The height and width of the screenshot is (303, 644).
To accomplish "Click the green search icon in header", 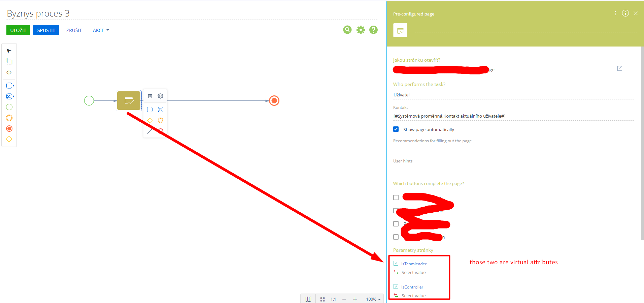I will tap(347, 30).
